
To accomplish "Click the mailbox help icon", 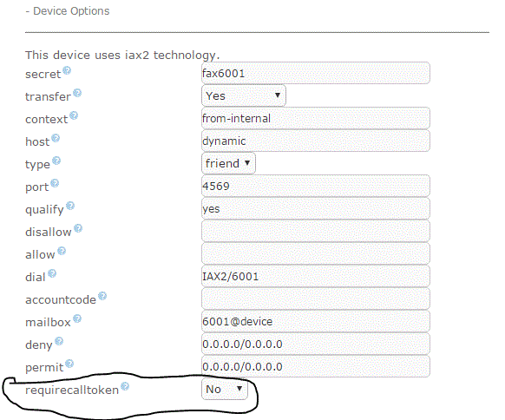I will tap(77, 318).
